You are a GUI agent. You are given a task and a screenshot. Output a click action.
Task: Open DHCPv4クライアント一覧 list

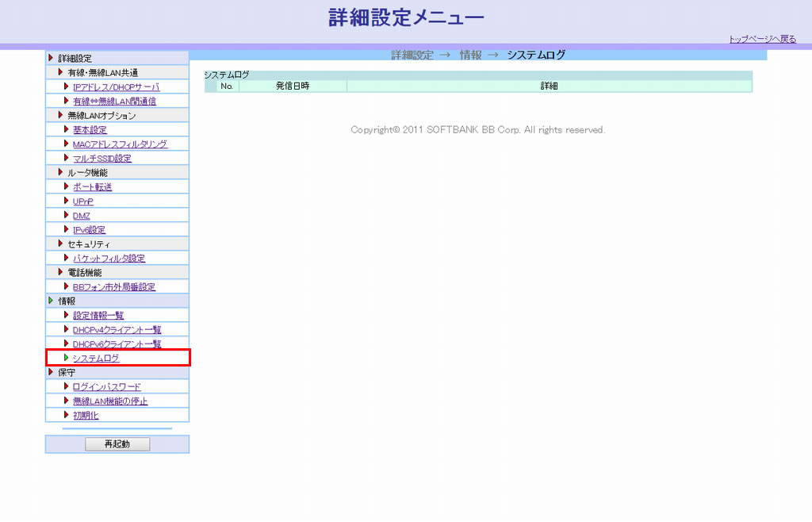117,330
